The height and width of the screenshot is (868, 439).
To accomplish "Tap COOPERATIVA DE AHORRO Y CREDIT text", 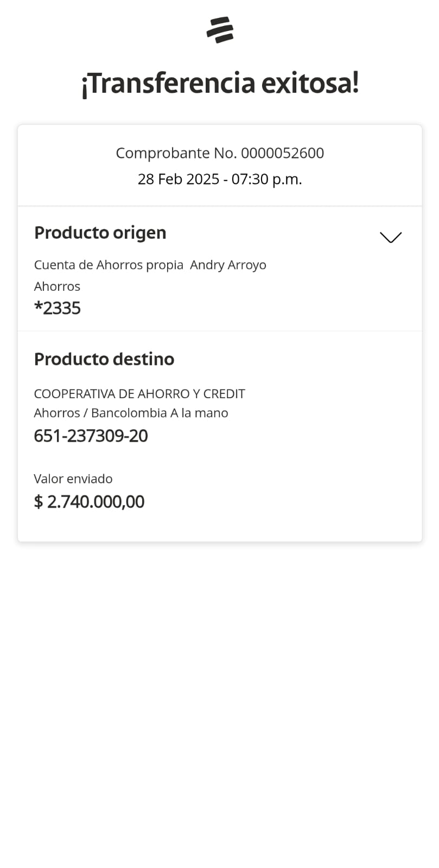I will pyautogui.click(x=139, y=393).
